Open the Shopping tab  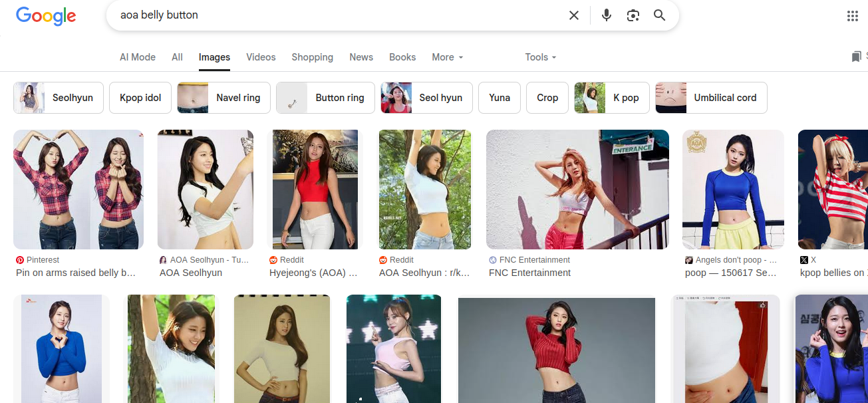tap(312, 57)
